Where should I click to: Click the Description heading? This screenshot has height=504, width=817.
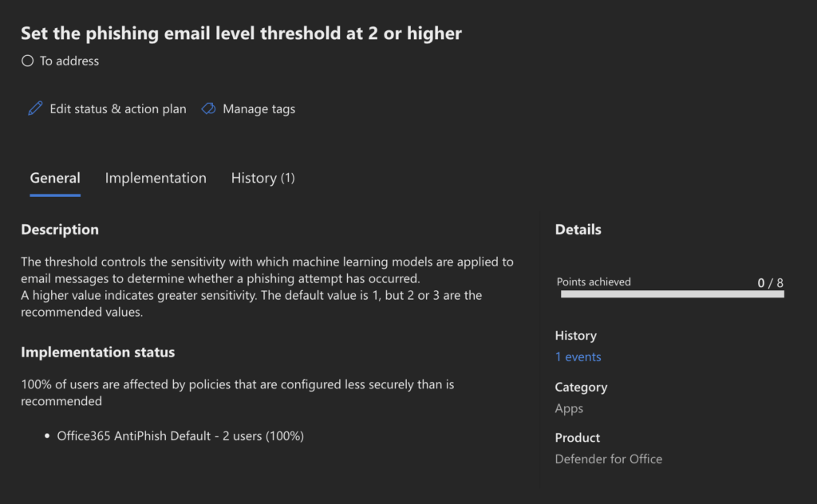point(60,230)
